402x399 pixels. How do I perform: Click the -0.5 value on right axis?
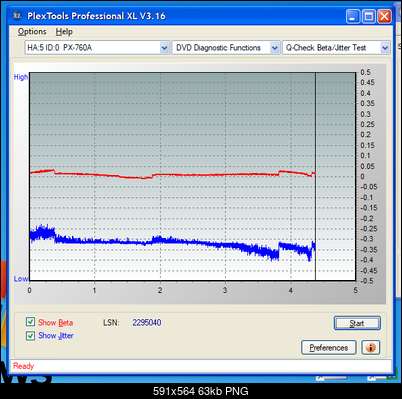367,281
